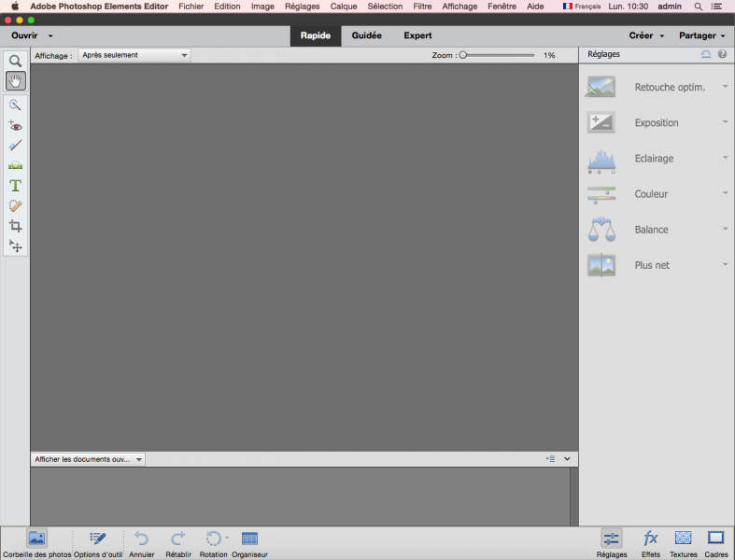Expand the Retouche optim. section arrow
The image size is (735, 560).
point(725,86)
